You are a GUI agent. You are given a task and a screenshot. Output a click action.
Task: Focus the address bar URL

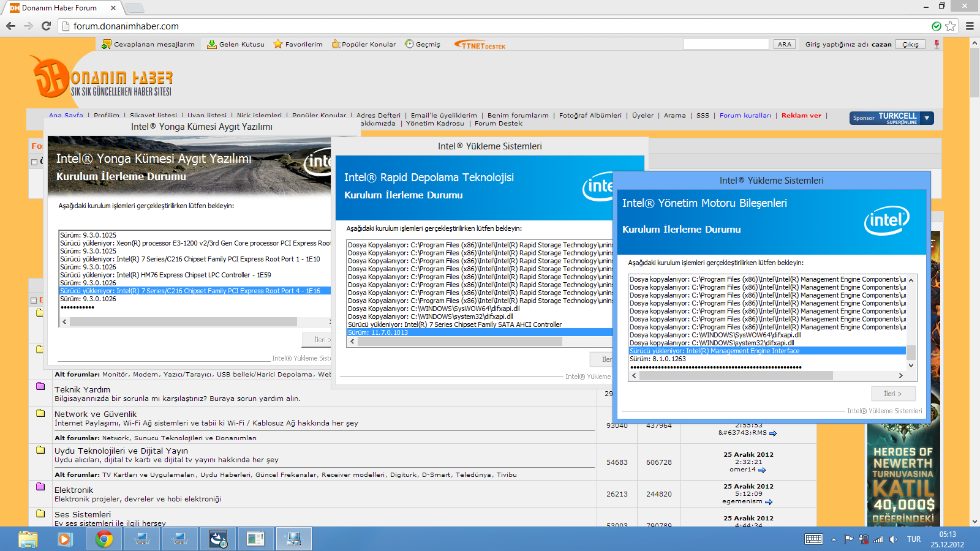tap(126, 26)
